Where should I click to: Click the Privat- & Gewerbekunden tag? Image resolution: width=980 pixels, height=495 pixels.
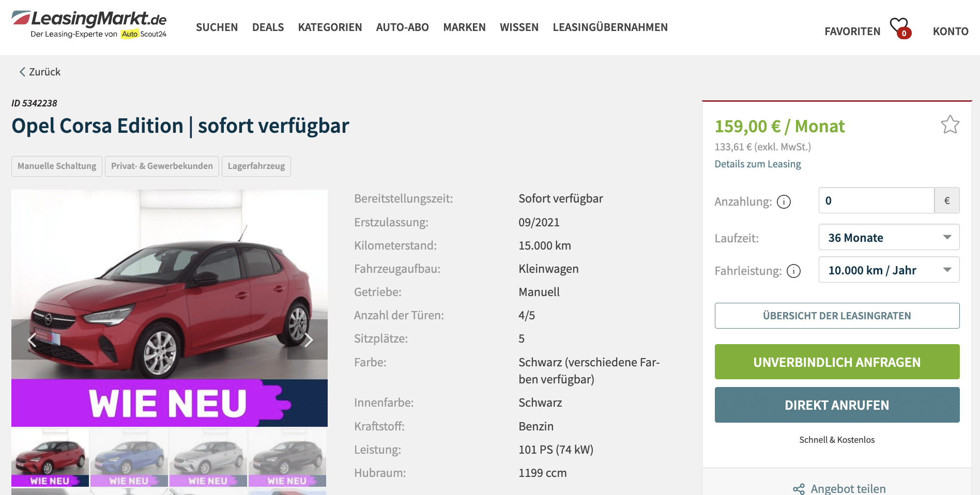coord(162,166)
